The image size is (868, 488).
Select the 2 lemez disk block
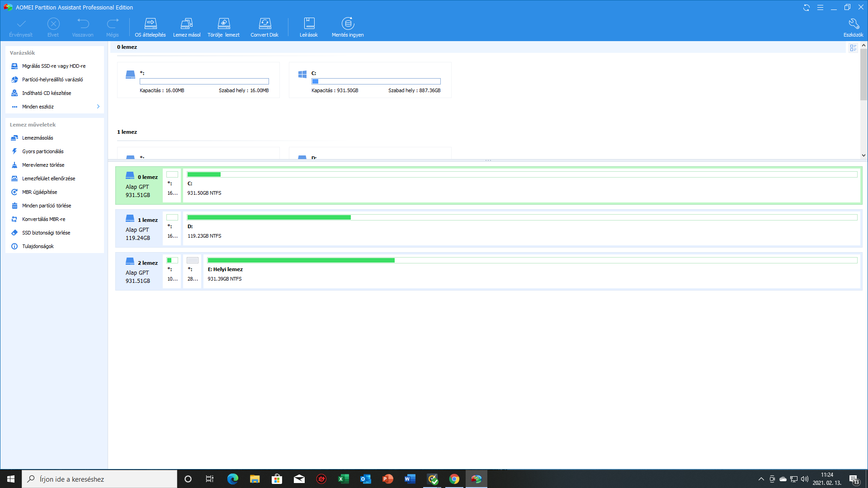click(x=139, y=272)
